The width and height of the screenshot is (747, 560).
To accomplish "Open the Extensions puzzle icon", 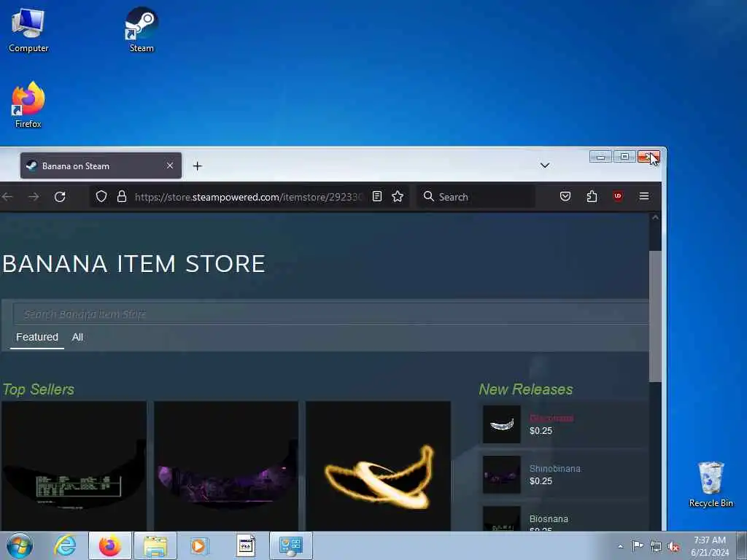I will coord(592,196).
